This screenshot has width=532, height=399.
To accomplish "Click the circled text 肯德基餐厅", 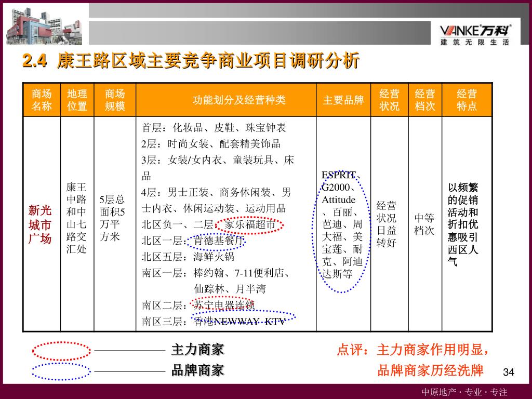I will (219, 241).
